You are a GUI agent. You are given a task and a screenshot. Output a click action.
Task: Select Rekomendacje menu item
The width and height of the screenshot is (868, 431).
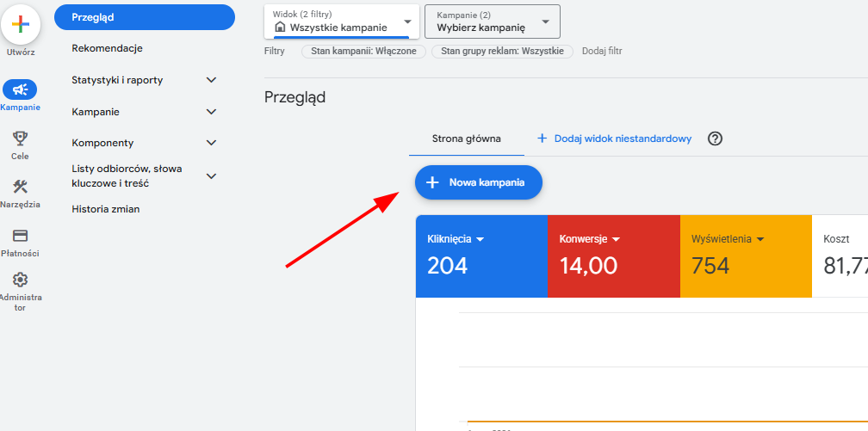(107, 48)
